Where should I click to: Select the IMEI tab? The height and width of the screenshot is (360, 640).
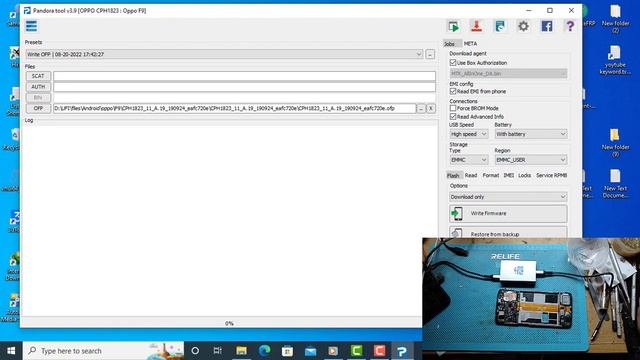pyautogui.click(x=509, y=176)
